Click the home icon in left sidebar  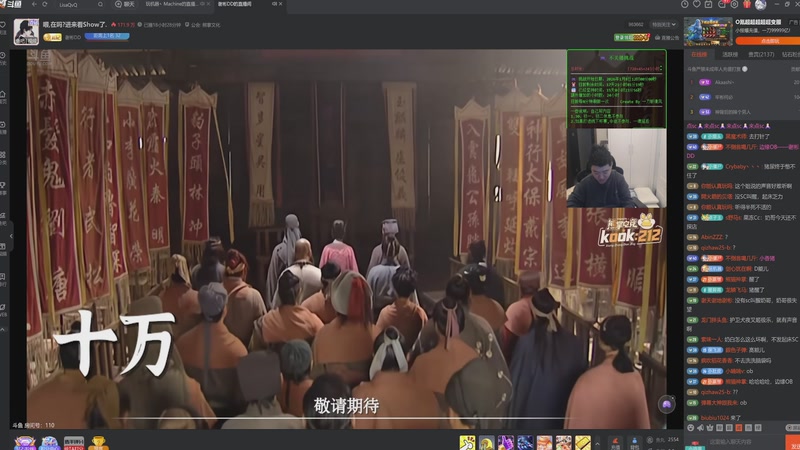3,94
